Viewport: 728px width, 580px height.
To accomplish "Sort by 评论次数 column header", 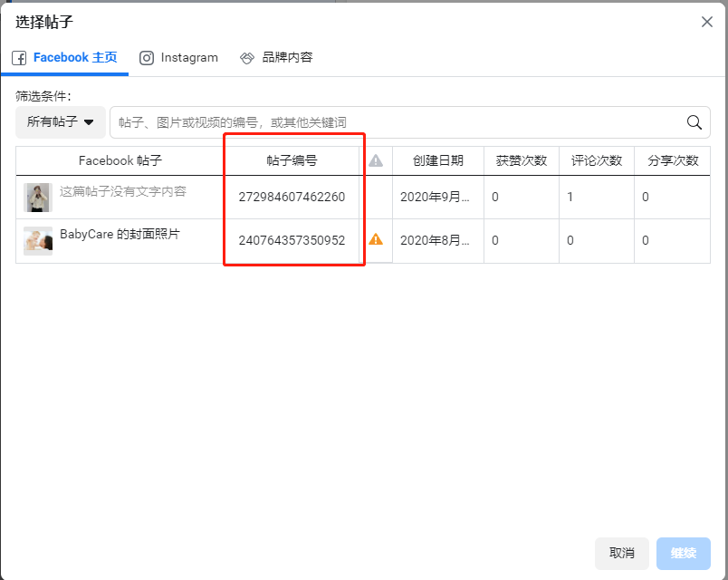I will (x=597, y=160).
